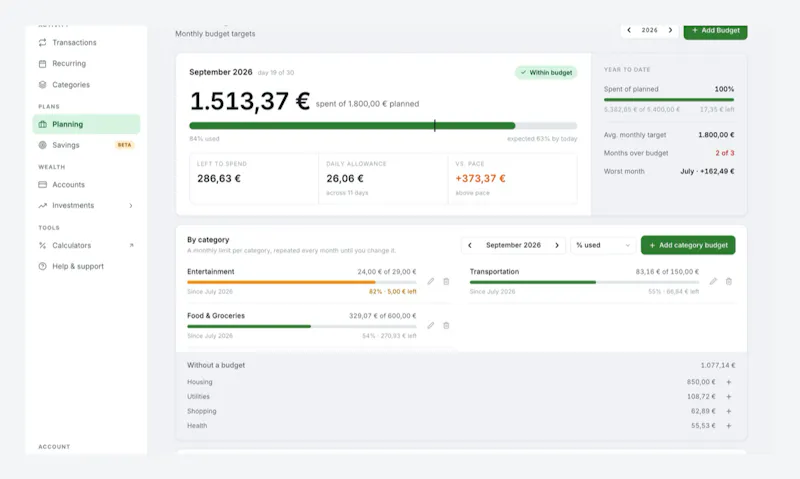Add a budget for Housing
Screen dimensions: 800x479
click(x=729, y=382)
